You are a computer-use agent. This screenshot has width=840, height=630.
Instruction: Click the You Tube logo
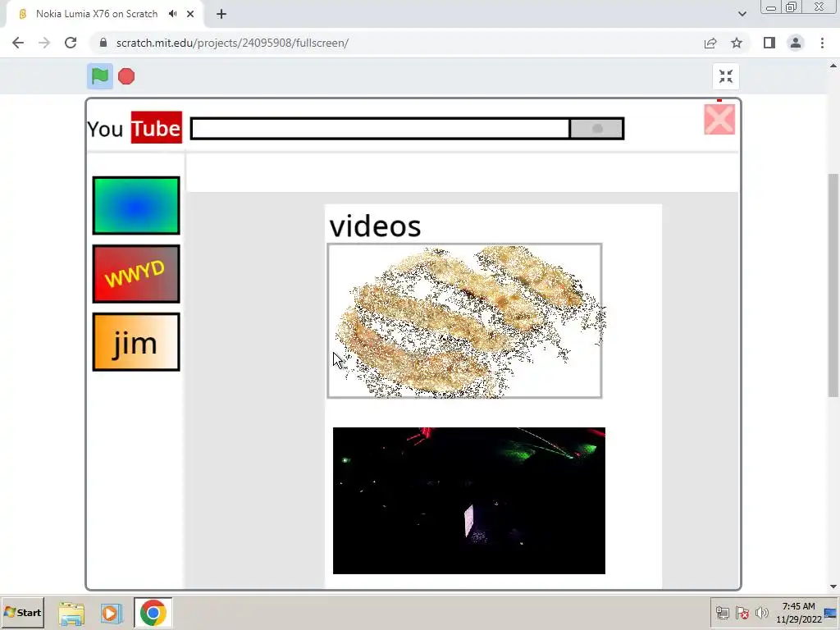tap(135, 127)
